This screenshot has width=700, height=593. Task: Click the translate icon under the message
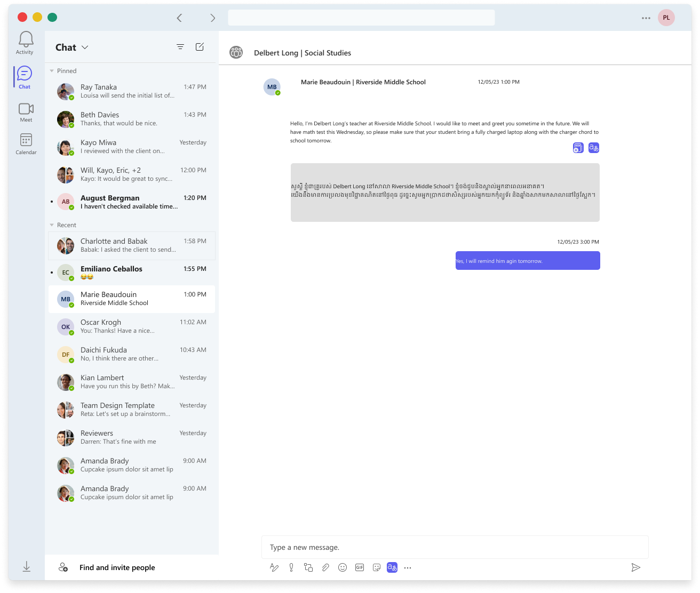(x=594, y=148)
